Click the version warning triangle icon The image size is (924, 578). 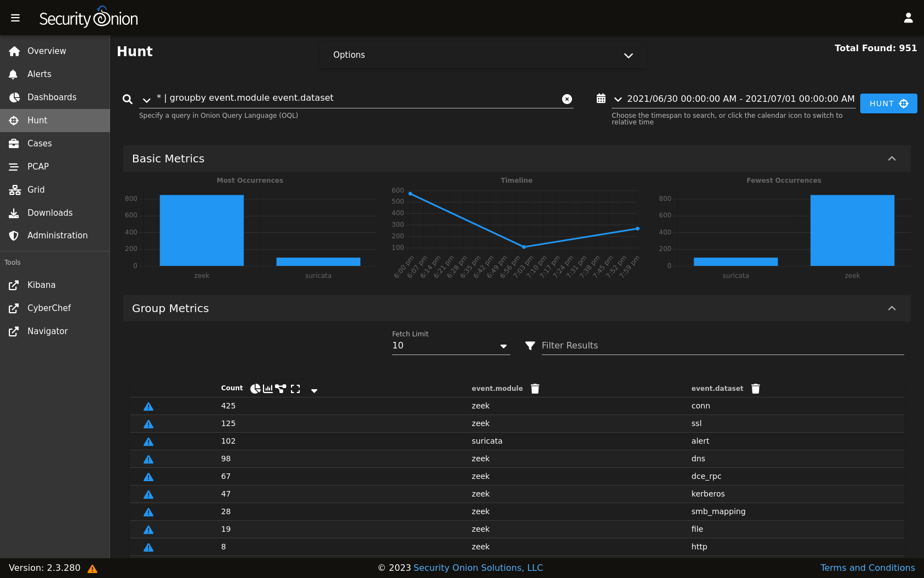tap(92, 569)
